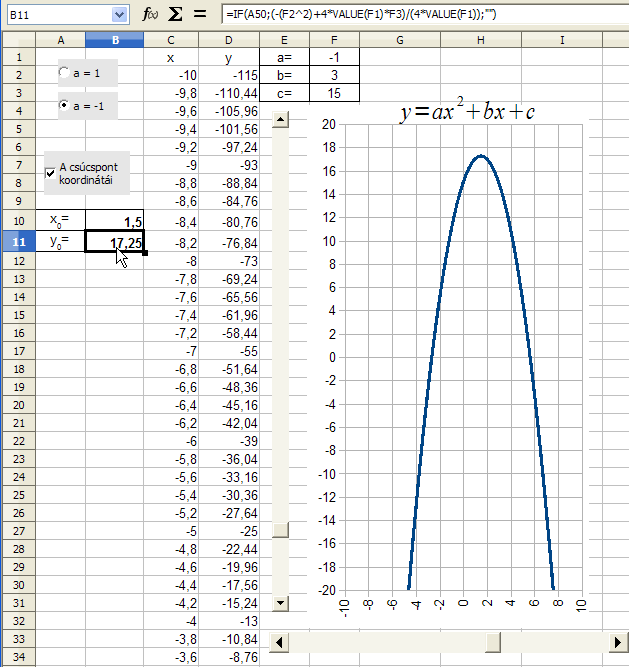
Task: Click cell with value -39
Action: pos(229,441)
